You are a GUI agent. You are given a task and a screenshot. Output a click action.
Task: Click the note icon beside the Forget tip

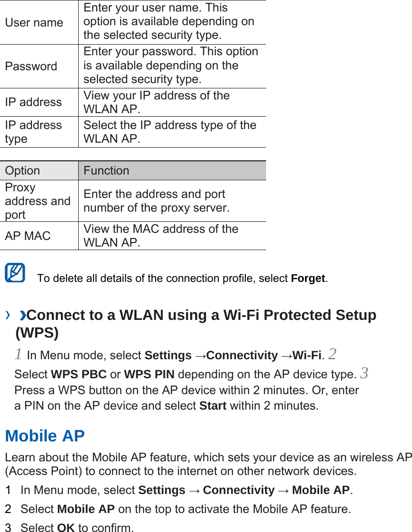click(15, 273)
